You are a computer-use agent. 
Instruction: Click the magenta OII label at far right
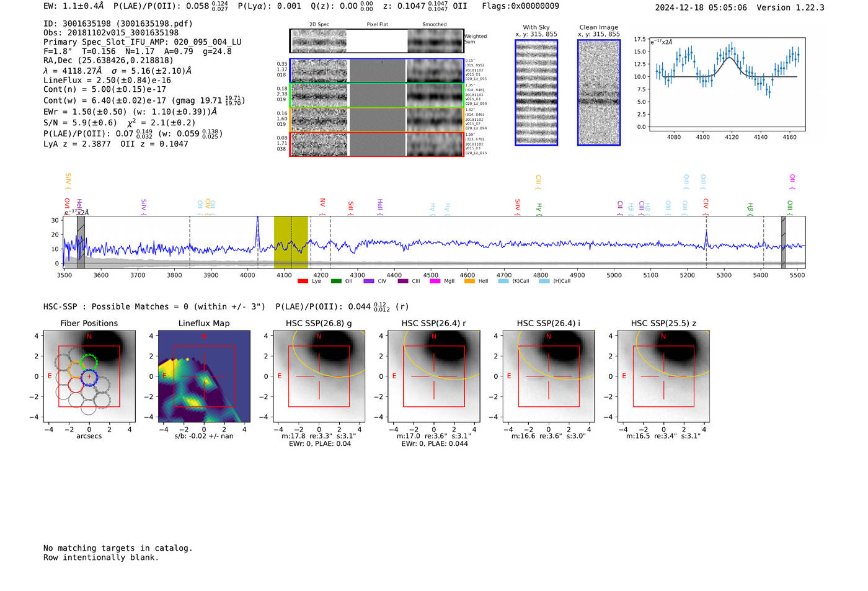coord(792,180)
